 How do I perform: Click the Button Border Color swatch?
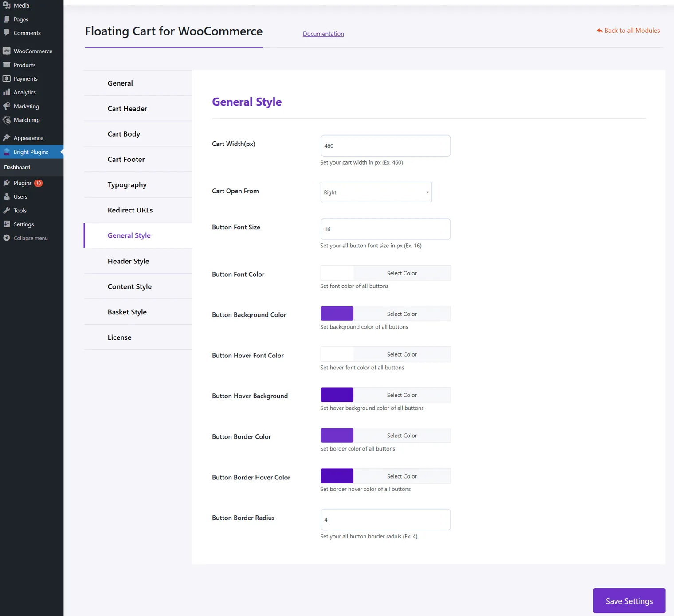(337, 436)
